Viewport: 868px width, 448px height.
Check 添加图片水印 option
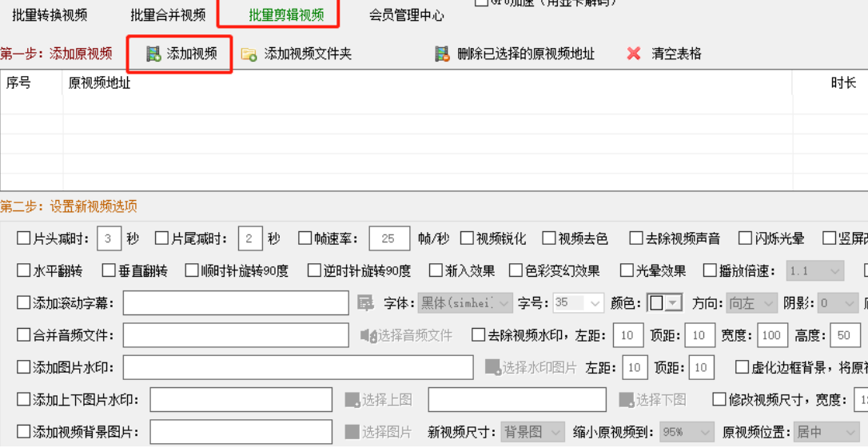(24, 367)
